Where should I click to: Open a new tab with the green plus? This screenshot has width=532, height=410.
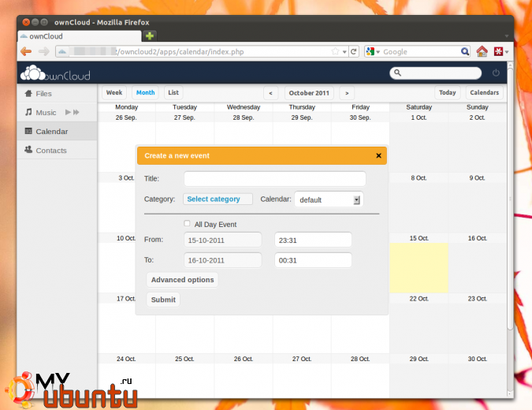tap(150, 35)
